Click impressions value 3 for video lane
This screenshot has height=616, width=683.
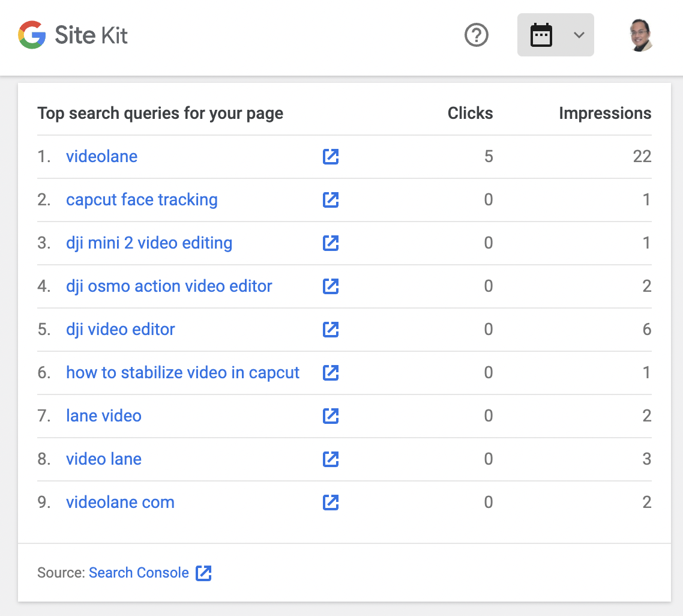tap(647, 459)
